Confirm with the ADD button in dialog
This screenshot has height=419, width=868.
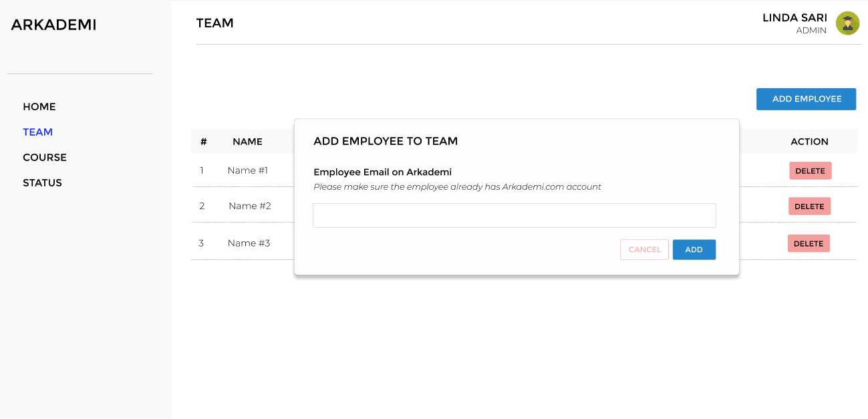(x=694, y=250)
